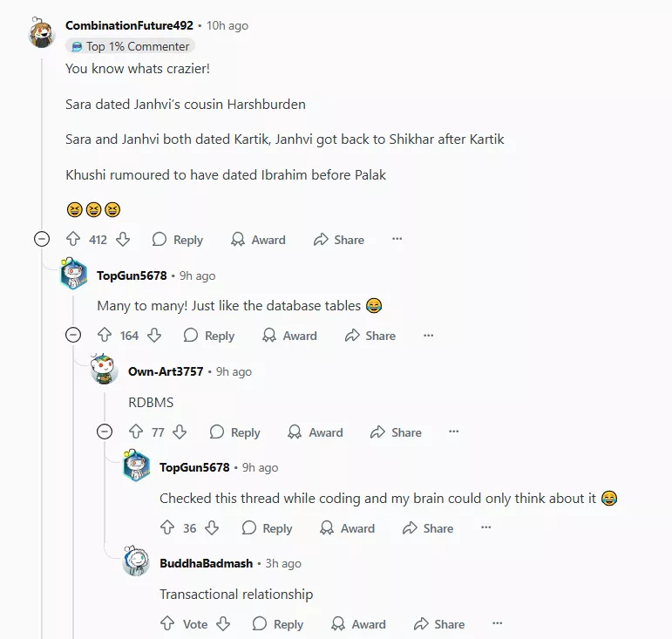Downvote CombinationFuture492's top comment
The image size is (672, 639).
coord(123,240)
